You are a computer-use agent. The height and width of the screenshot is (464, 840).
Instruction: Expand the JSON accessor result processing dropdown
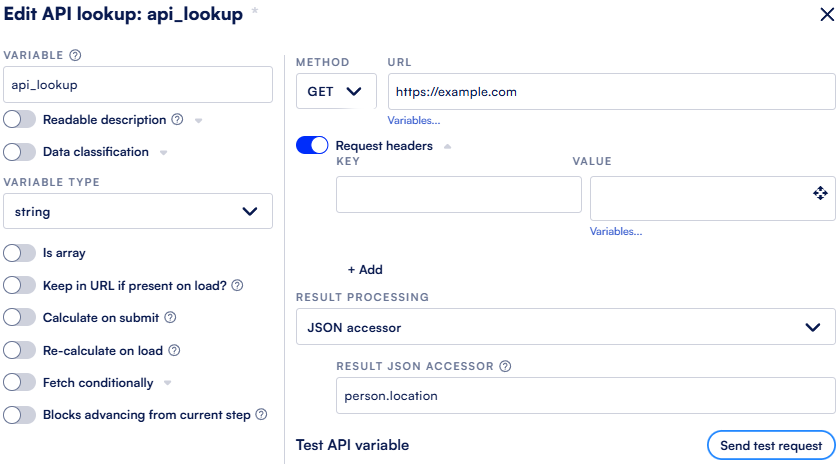click(x=566, y=326)
